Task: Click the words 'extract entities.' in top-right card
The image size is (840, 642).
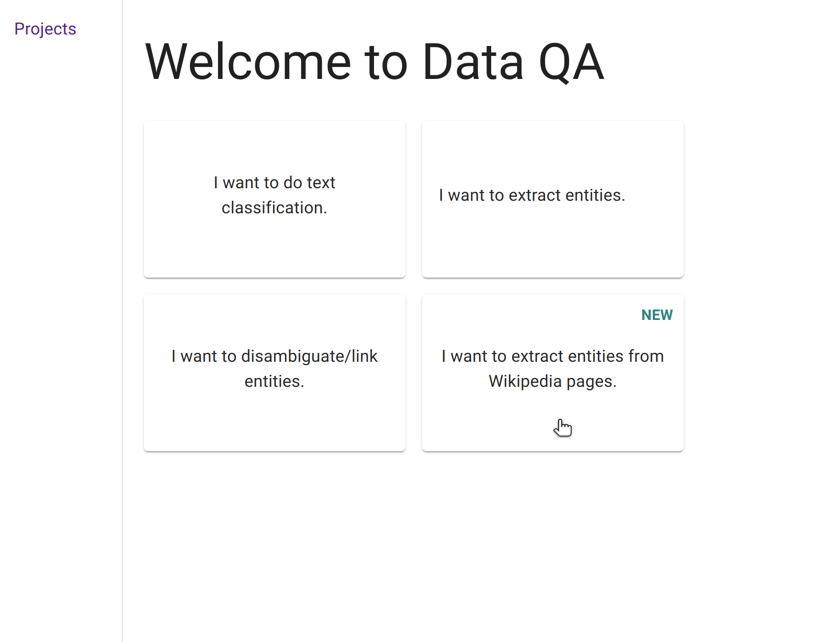Action: click(566, 195)
